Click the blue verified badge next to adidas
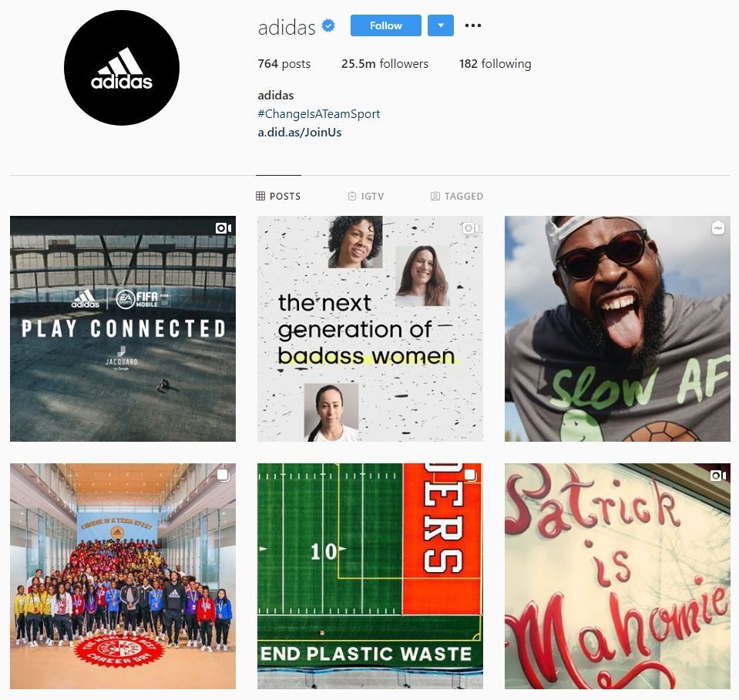Viewport: 739px width, 700px height. coord(328,25)
